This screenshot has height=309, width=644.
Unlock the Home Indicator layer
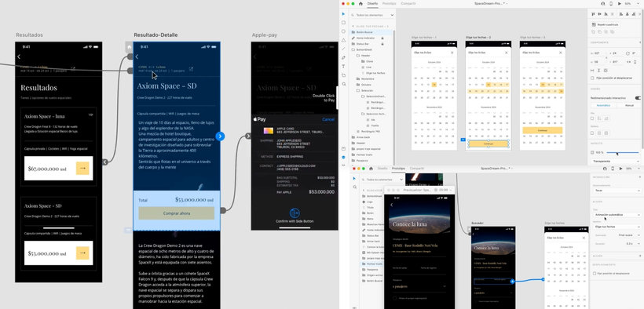[x=382, y=38]
